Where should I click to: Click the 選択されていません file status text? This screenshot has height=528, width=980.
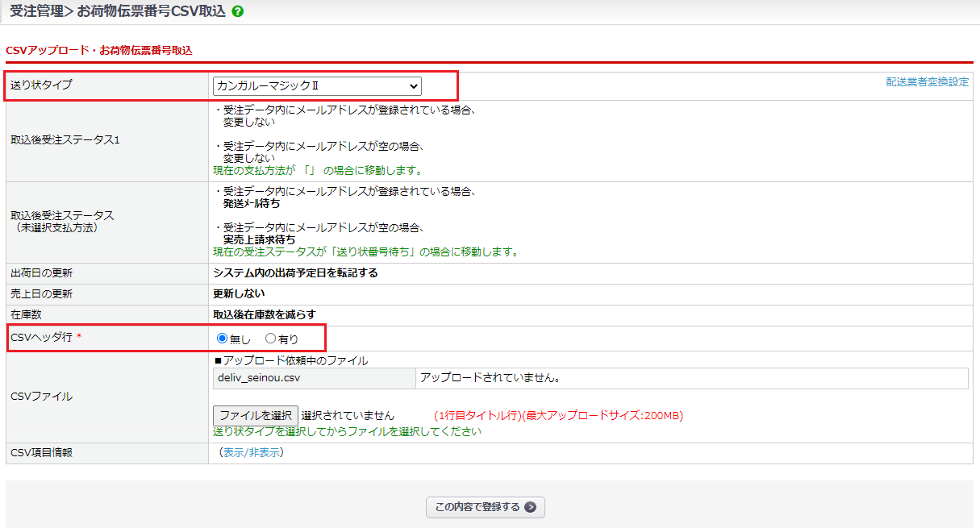[348, 416]
